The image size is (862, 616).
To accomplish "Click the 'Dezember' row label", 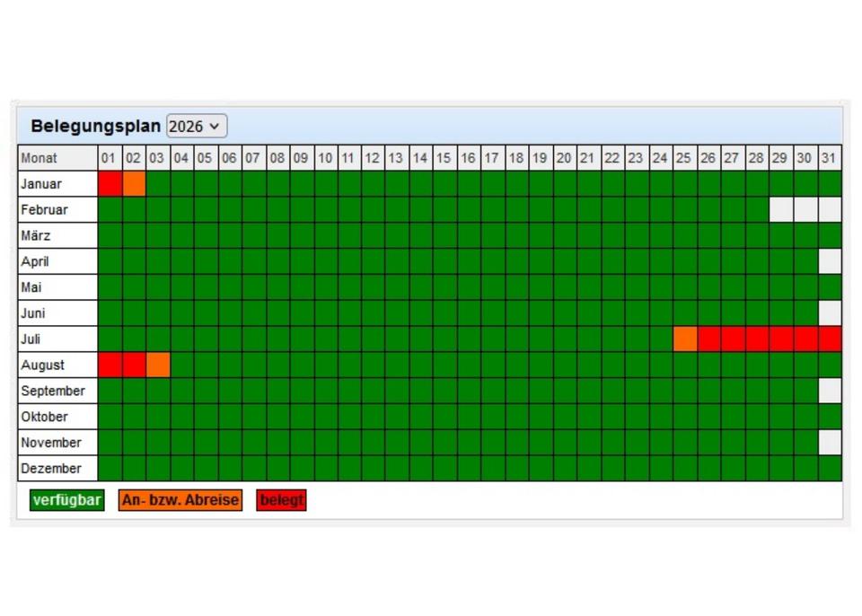I will (57, 469).
